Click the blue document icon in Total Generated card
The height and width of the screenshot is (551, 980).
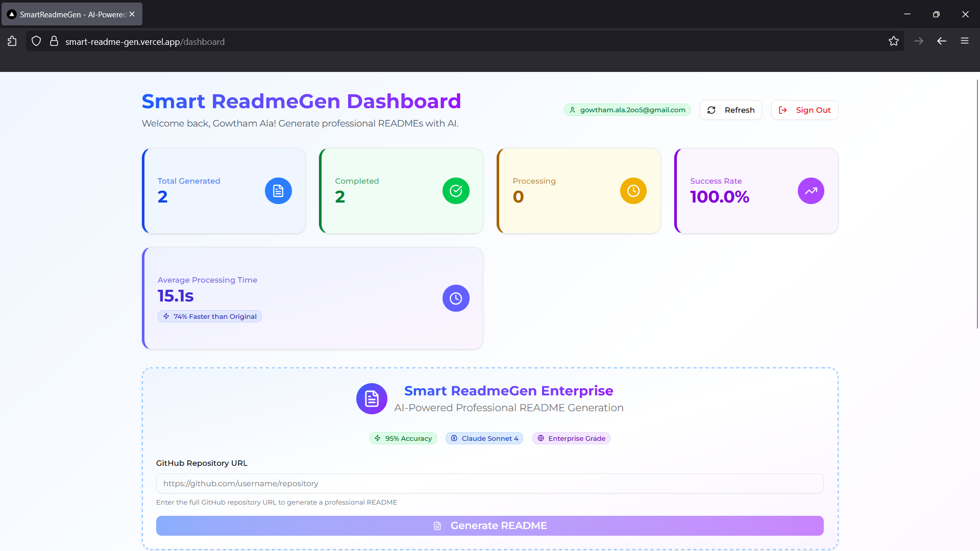point(278,191)
